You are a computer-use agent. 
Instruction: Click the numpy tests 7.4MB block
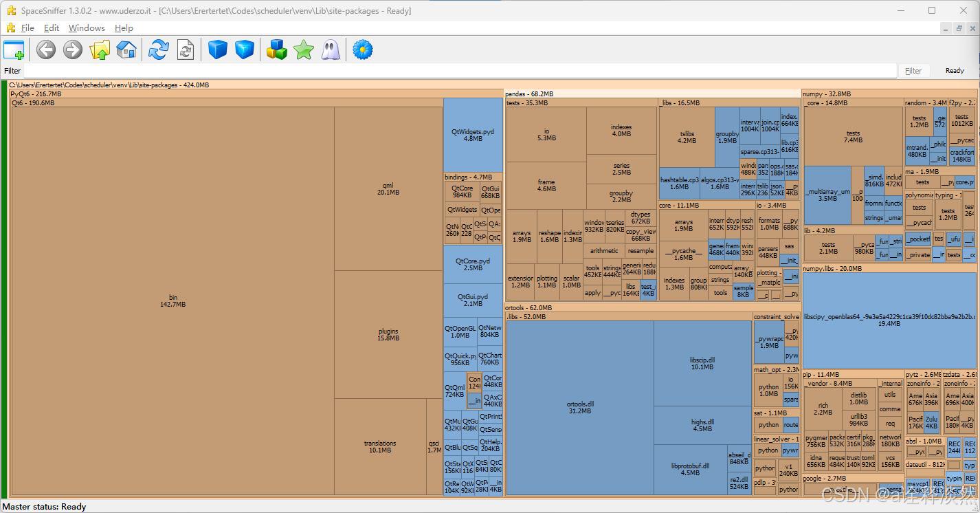point(853,136)
